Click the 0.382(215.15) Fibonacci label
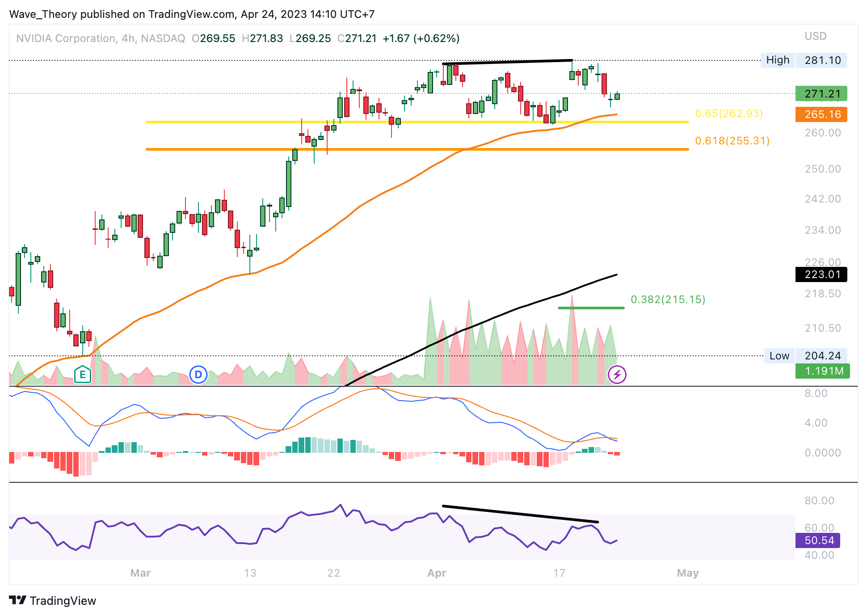867x616 pixels. 668,300
